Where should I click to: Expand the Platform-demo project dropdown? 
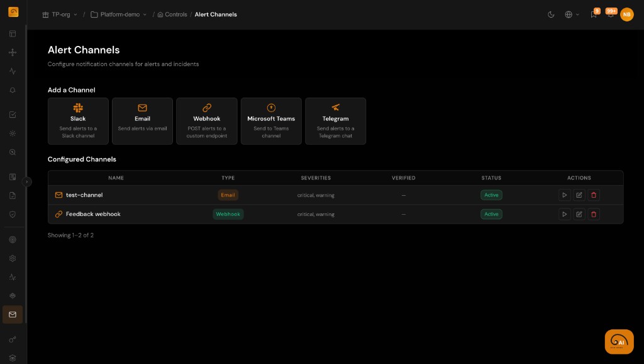click(119, 14)
